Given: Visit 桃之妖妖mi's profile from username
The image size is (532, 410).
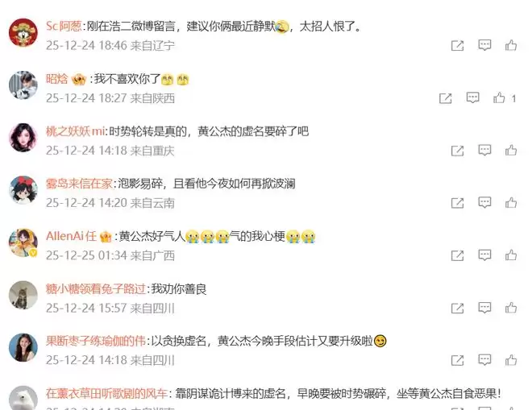Looking at the screenshot, I should point(75,131).
